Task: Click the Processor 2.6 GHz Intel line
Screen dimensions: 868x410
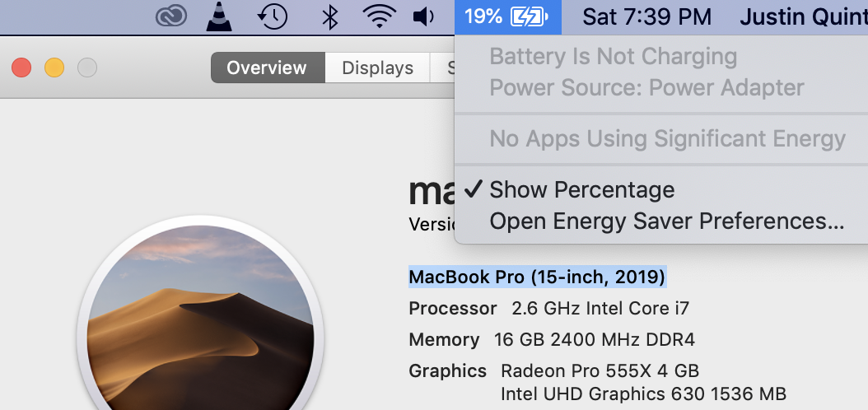Action: pos(548,309)
